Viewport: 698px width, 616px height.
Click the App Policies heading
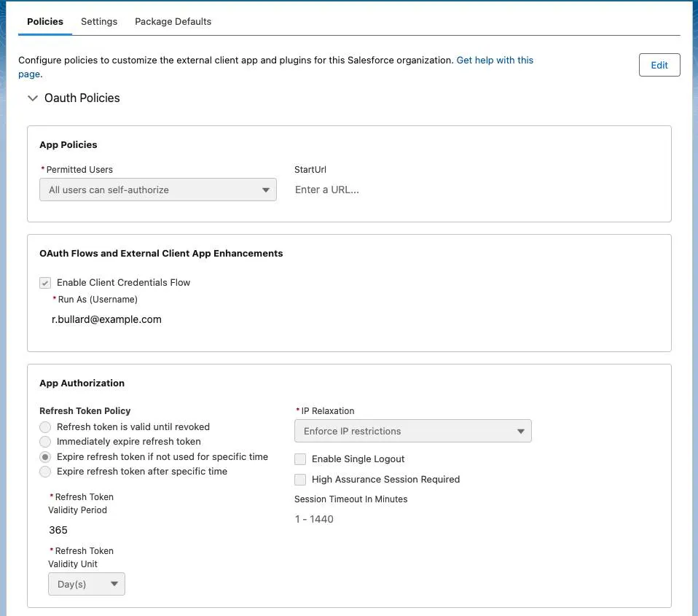68,145
